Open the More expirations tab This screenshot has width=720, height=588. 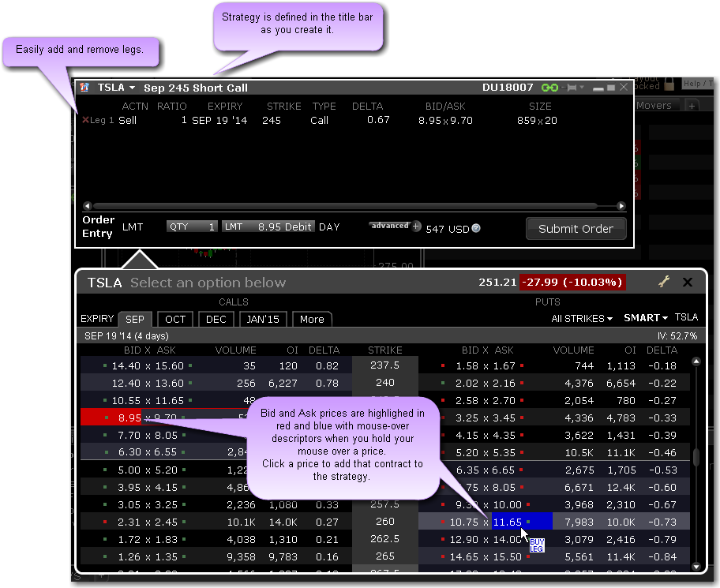coord(312,319)
